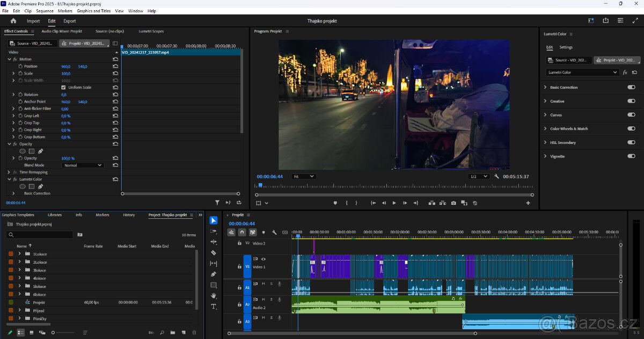Switch to the Import workspace

coord(33,21)
